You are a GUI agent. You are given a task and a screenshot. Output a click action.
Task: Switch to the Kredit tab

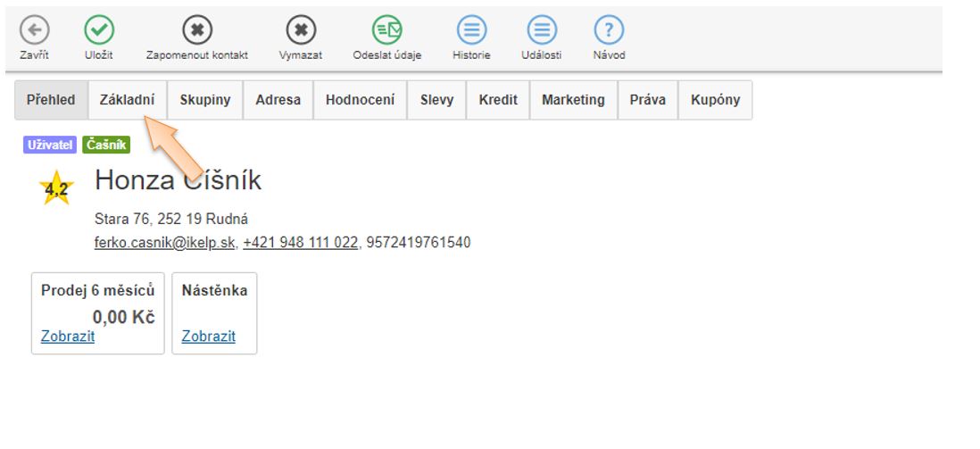(x=497, y=100)
